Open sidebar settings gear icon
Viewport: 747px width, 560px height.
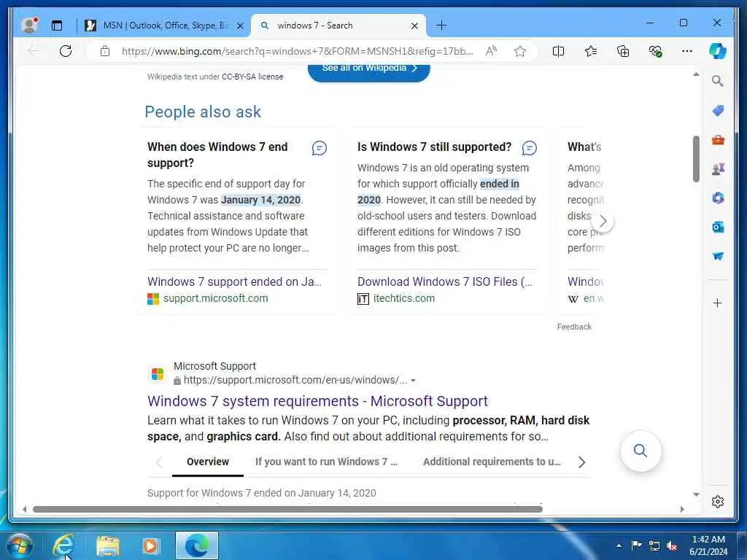pos(718,502)
